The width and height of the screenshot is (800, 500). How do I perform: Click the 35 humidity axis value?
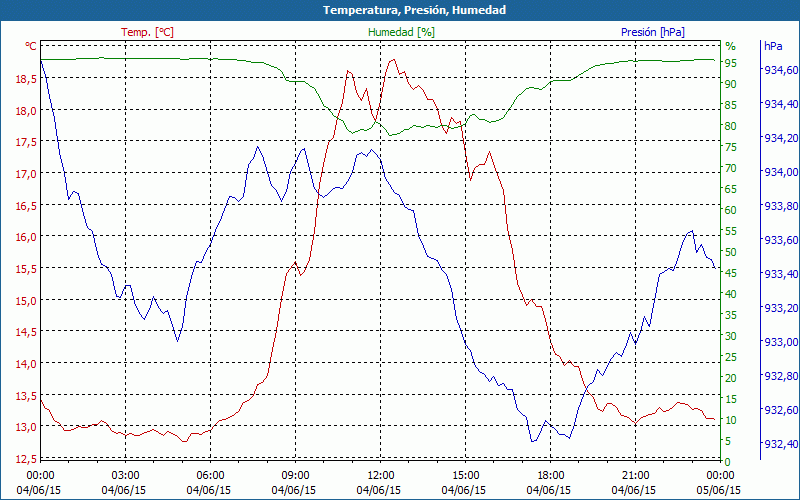[x=731, y=315]
